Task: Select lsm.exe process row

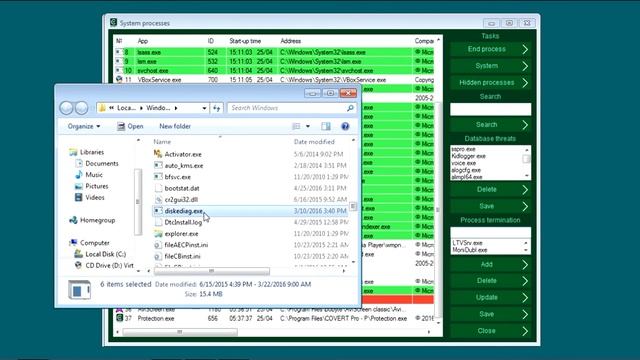Action: pos(274,62)
